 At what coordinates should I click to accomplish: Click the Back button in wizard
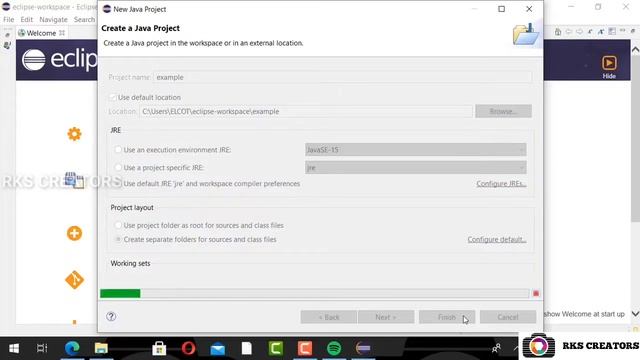coord(329,317)
